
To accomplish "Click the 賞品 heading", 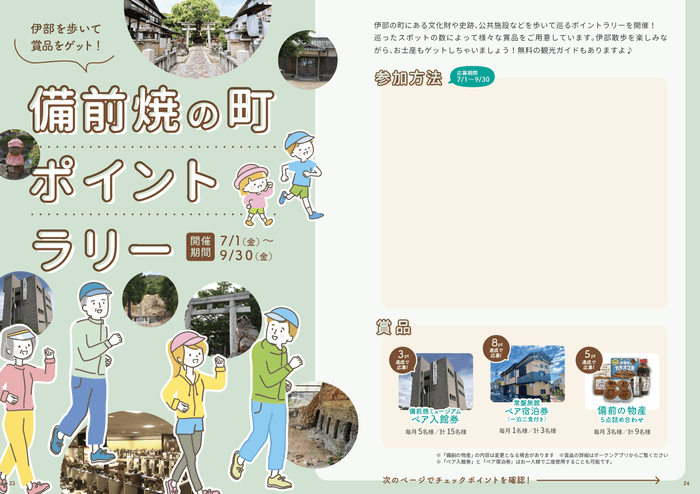I will tap(393, 327).
